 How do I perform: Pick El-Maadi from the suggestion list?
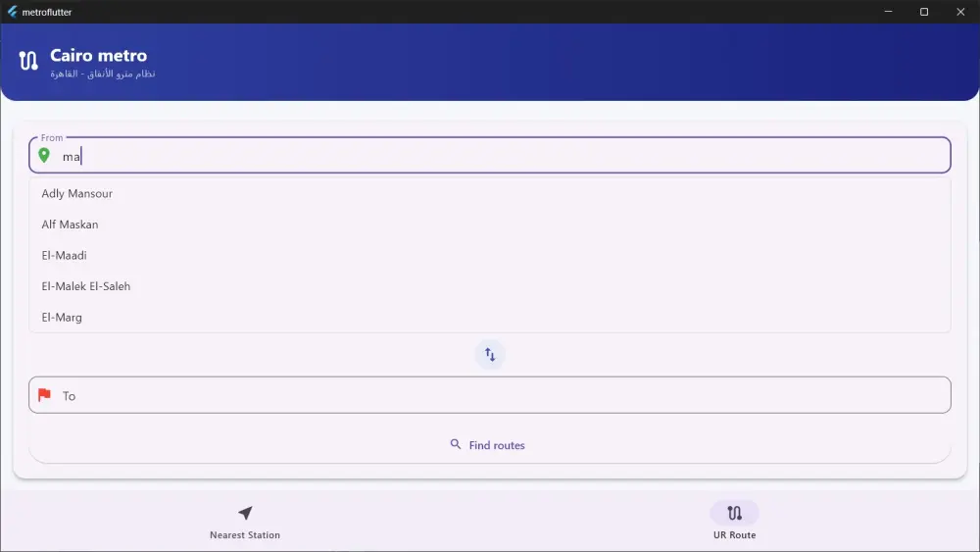490,255
